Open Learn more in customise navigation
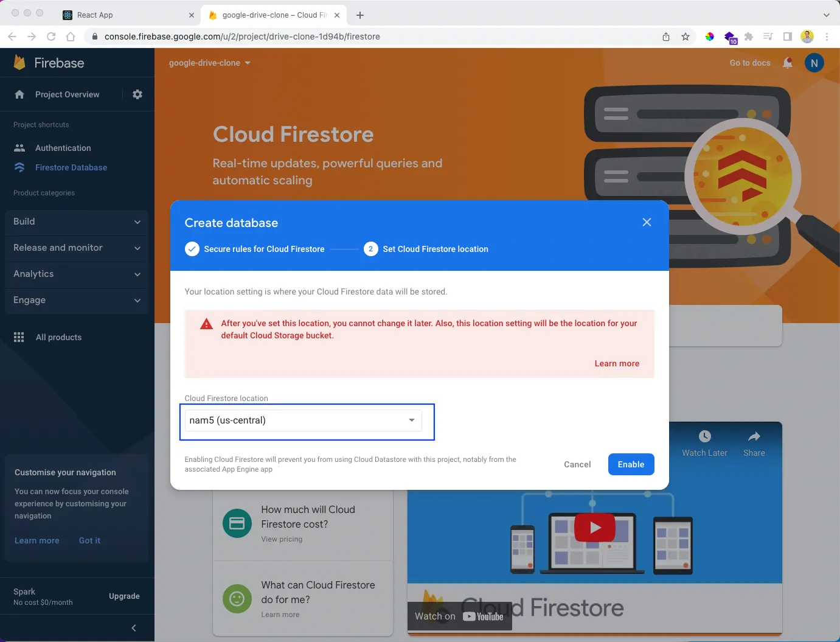The height and width of the screenshot is (642, 840). coord(37,540)
